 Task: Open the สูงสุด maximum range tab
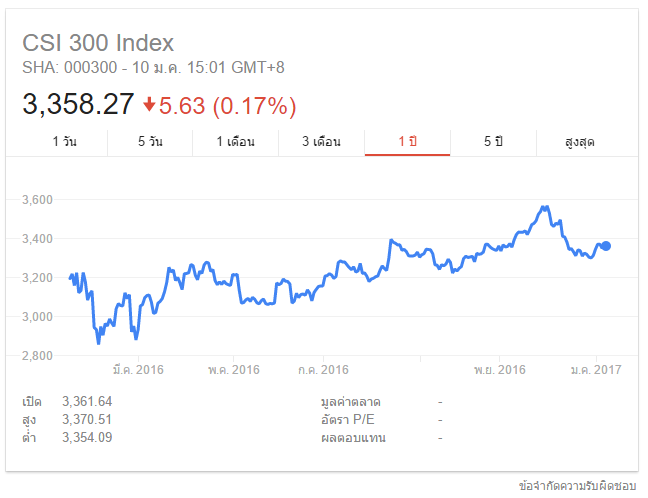point(579,142)
